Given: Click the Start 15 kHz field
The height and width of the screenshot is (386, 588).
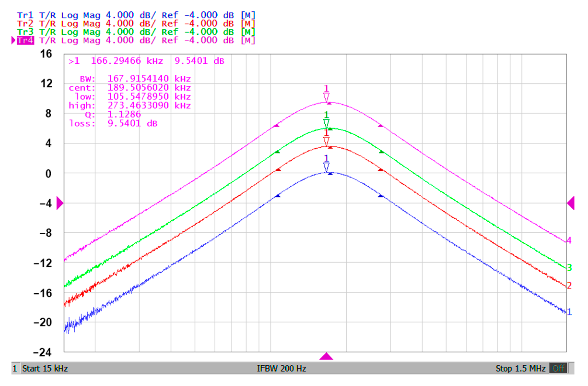Looking at the screenshot, I should (45, 368).
